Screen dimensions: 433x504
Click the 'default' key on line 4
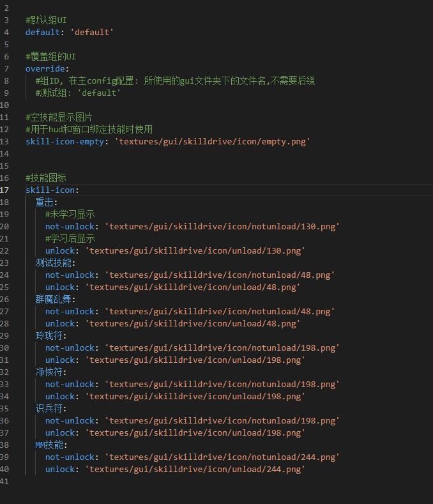coord(42,32)
